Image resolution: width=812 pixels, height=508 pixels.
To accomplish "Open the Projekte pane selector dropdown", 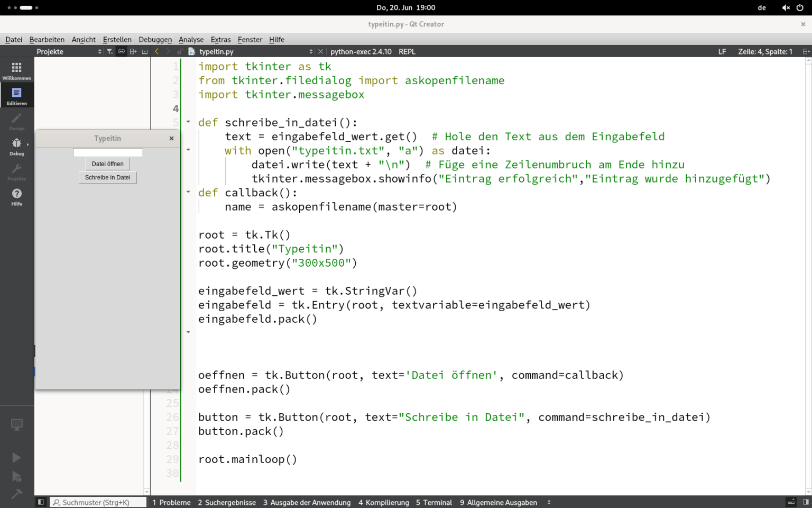I will coord(99,51).
